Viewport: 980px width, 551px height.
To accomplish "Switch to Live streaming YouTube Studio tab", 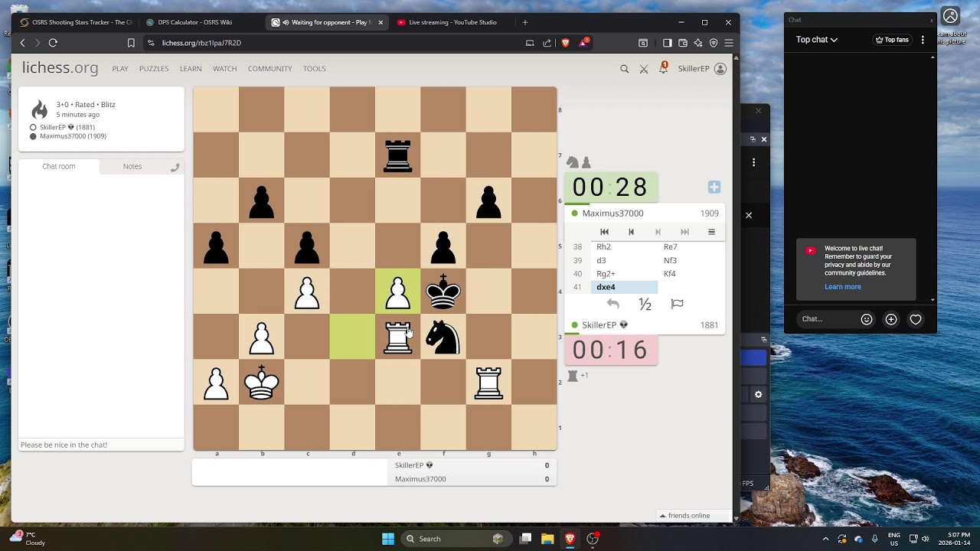I will 452,22.
